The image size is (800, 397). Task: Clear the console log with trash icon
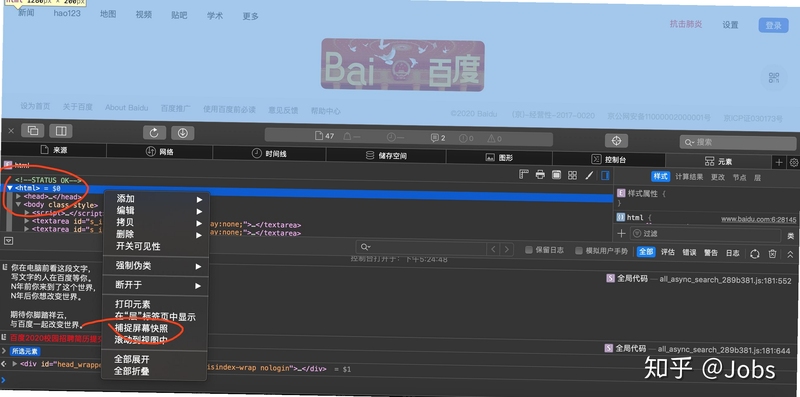pyautogui.click(x=772, y=254)
